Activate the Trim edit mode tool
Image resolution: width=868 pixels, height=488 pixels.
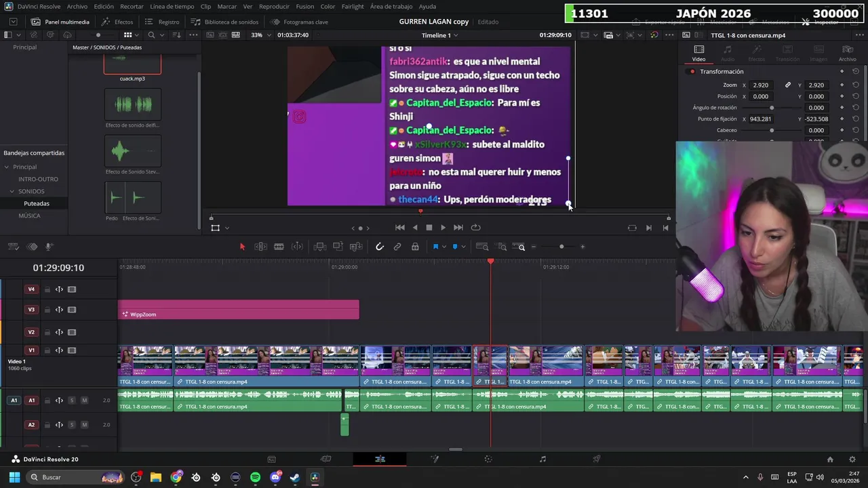260,247
